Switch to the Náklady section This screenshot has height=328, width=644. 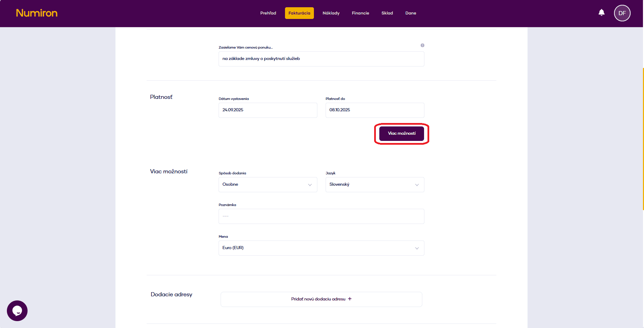(x=331, y=13)
